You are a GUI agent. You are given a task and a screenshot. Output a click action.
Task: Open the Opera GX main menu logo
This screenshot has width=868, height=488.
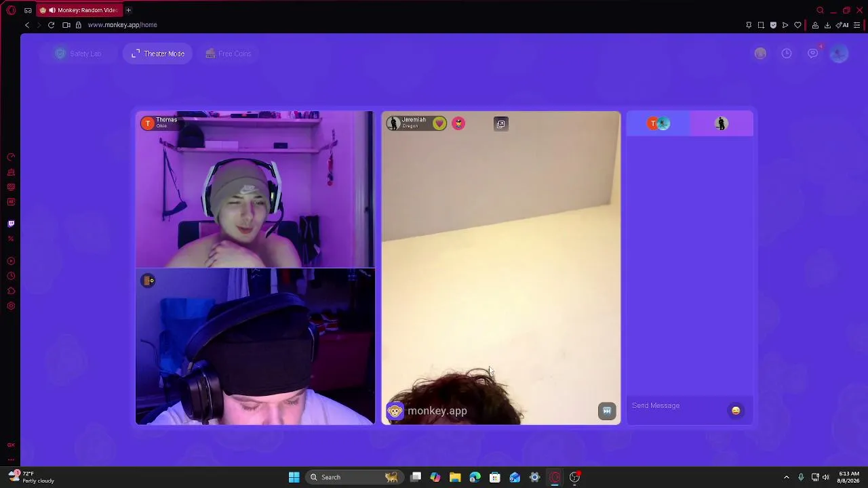click(11, 10)
